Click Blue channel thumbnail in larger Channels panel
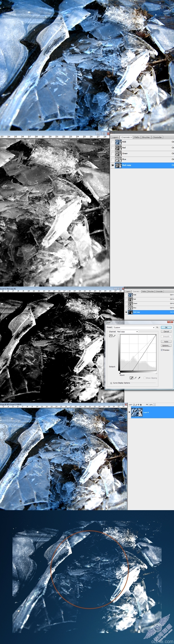Image resolution: width=174 pixels, height=644 pixels. (118, 159)
